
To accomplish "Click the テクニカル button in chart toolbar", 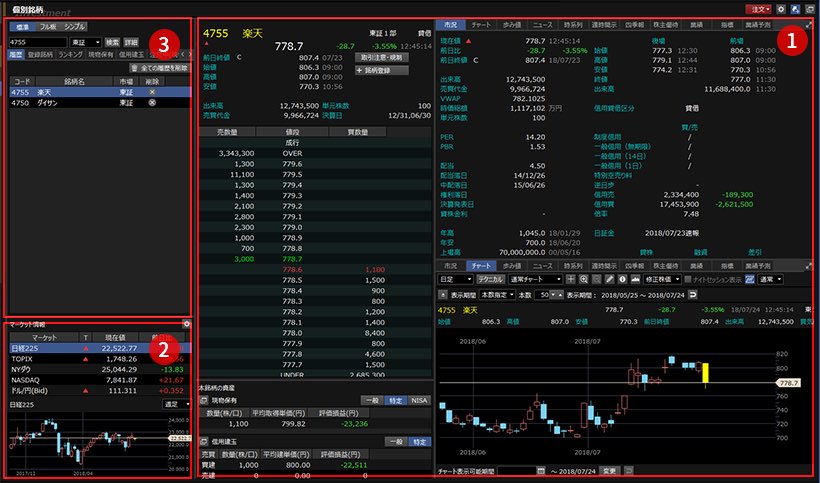I will (491, 280).
